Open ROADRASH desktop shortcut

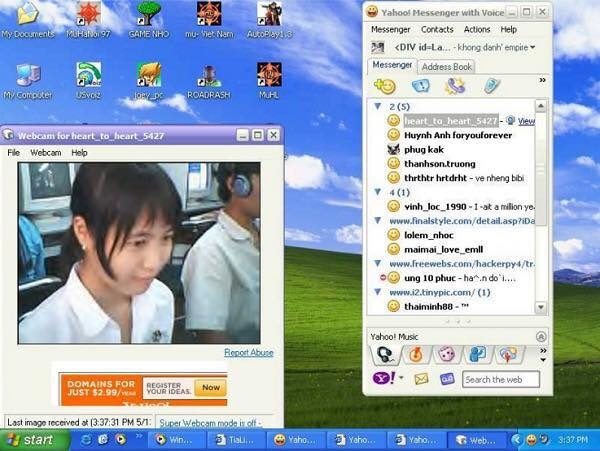209,79
